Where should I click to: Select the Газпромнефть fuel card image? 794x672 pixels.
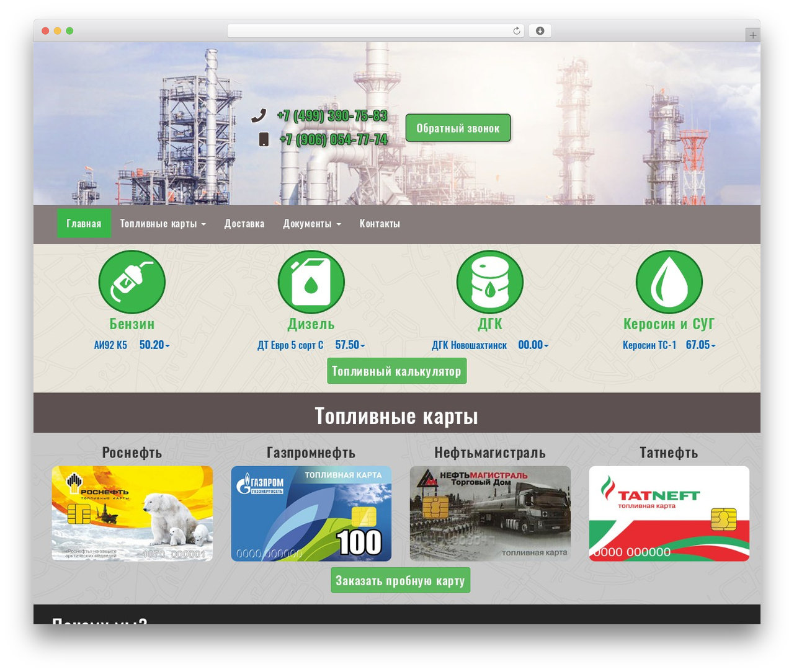[x=311, y=513]
